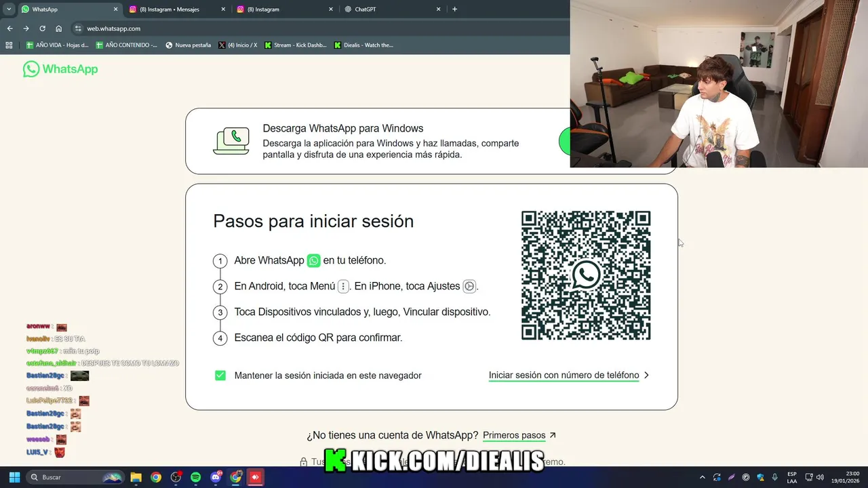868x488 pixels.
Task: Open Discord from the taskbar
Action: click(216, 477)
